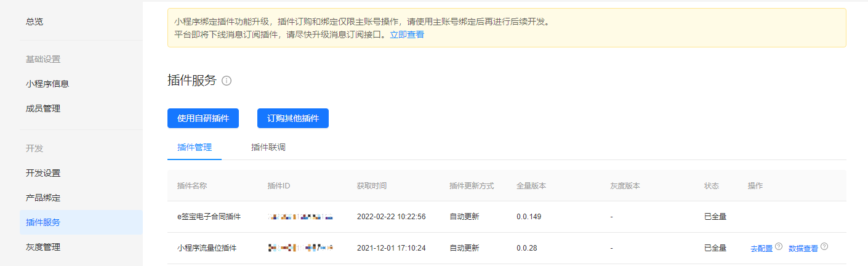Viewport: 868px width, 266px height.
Task: Click the blurred plugin ID of e签宝电子合同插件
Action: pos(300,217)
